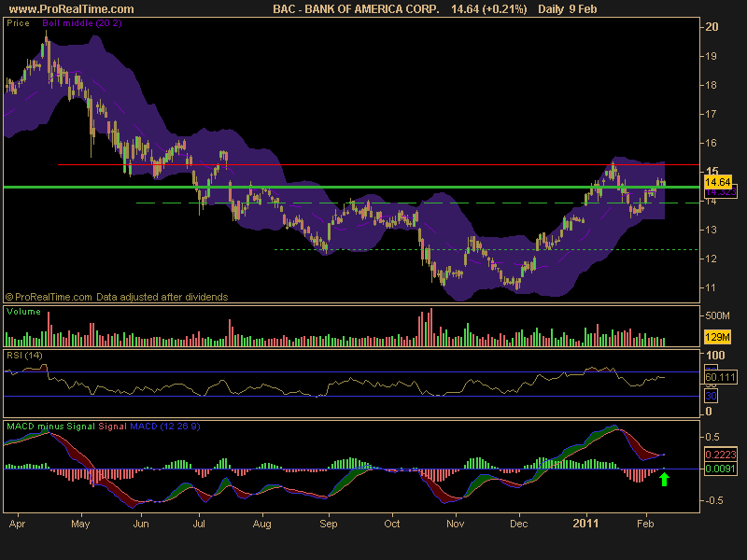Select the red Signal legend label
The height and width of the screenshot is (560, 747).
(112, 427)
